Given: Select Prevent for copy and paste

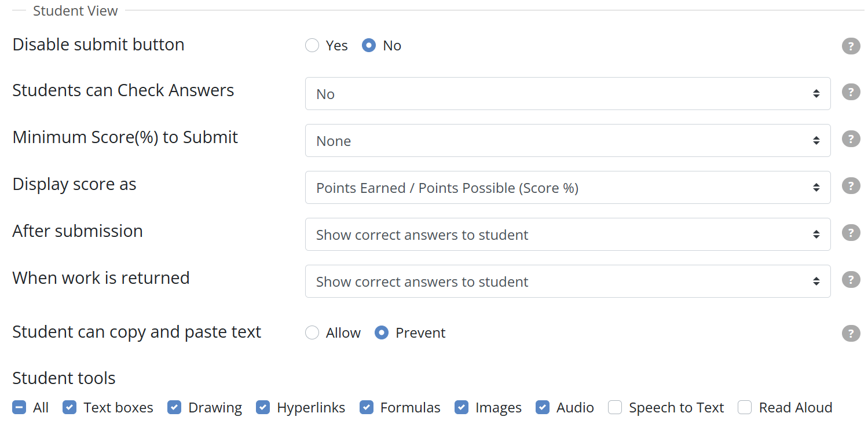Looking at the screenshot, I should [382, 333].
